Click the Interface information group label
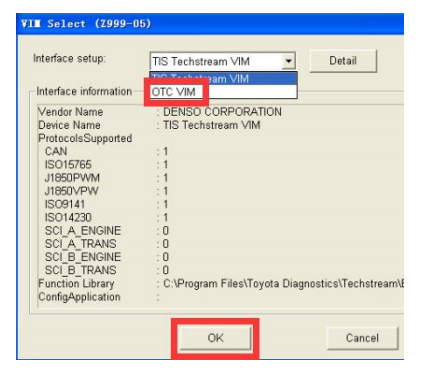 pyautogui.click(x=84, y=91)
